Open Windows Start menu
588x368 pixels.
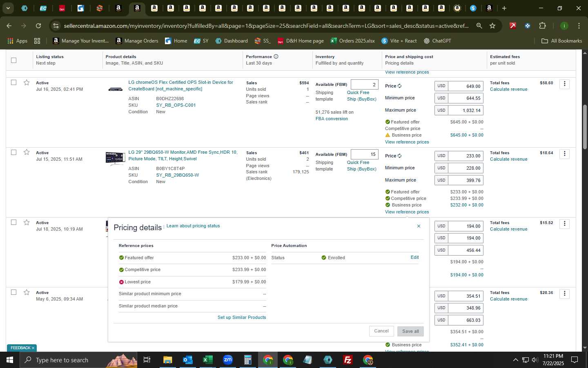(10, 360)
